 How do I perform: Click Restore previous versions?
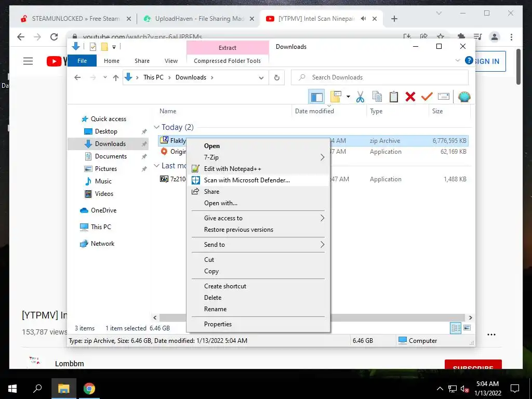tap(258, 230)
